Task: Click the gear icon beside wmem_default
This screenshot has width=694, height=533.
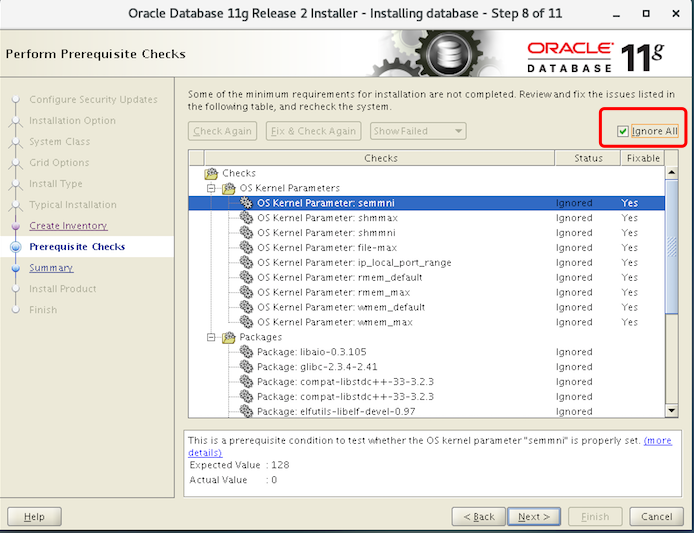Action: pyautogui.click(x=246, y=307)
